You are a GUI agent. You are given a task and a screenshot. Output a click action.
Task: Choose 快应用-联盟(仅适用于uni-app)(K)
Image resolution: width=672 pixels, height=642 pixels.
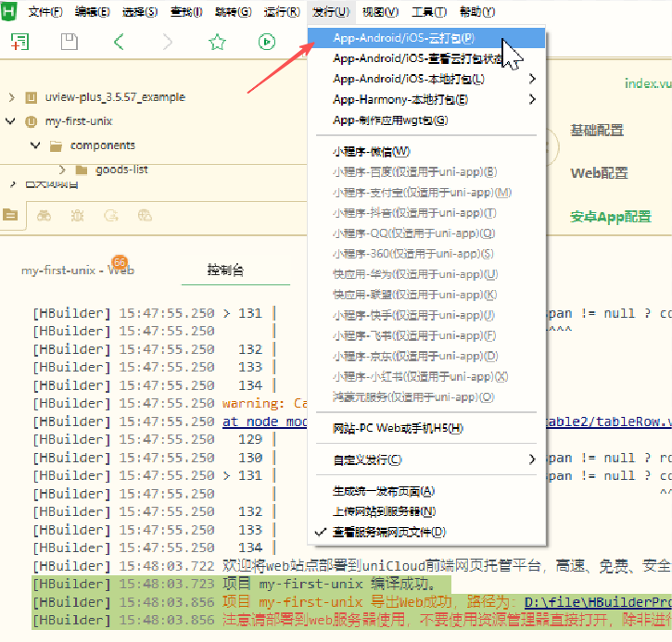click(x=426, y=295)
